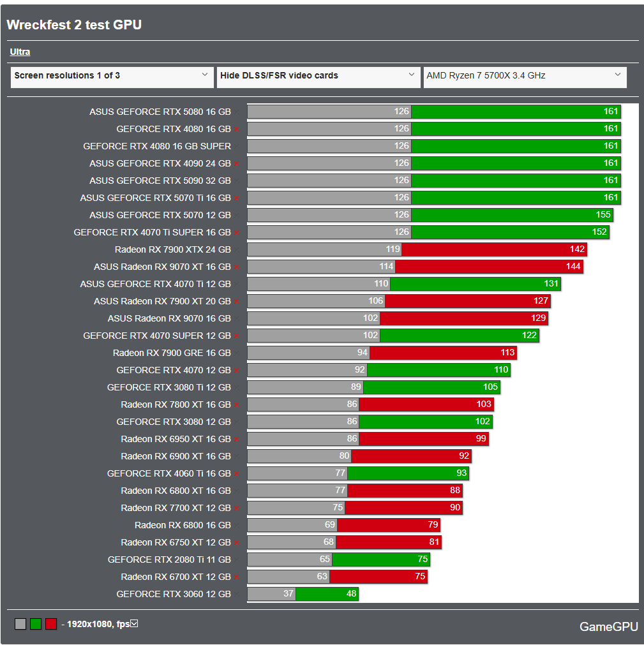Click the GEFORCE RTX 2080 Ti 11 GB label
This screenshot has height=645, width=644.
[169, 560]
